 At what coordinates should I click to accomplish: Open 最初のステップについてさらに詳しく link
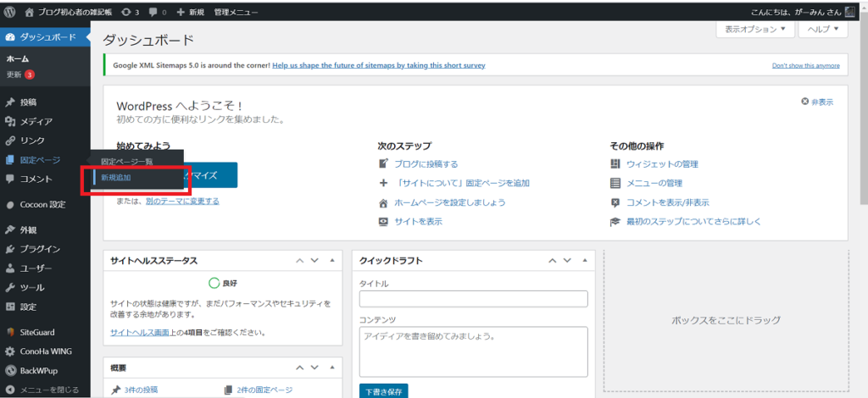(693, 222)
